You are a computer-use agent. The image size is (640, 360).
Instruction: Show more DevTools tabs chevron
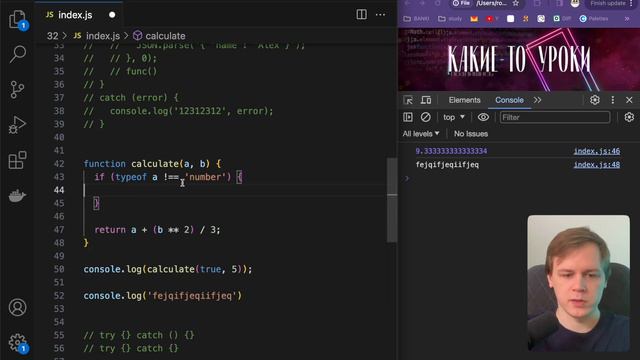[537, 100]
